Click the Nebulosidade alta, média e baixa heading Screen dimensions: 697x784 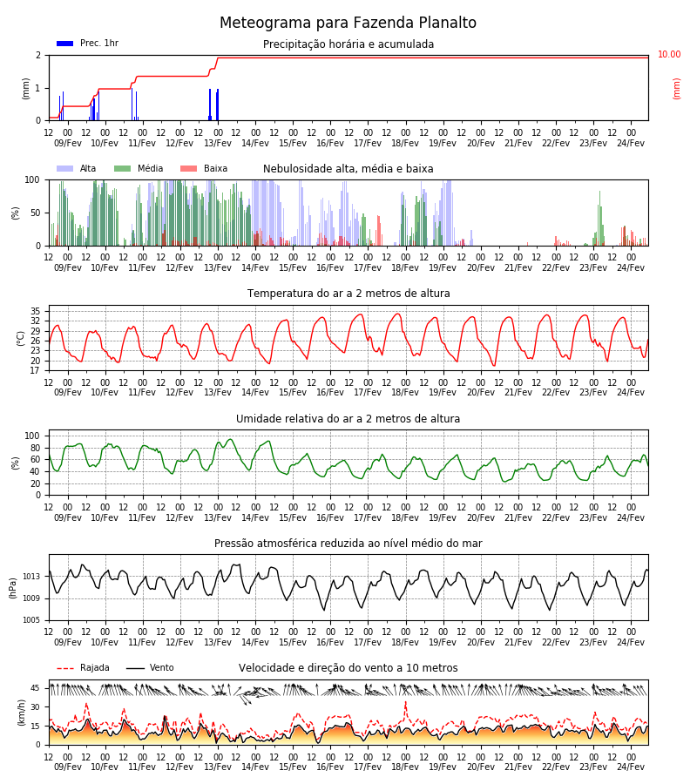(348, 169)
